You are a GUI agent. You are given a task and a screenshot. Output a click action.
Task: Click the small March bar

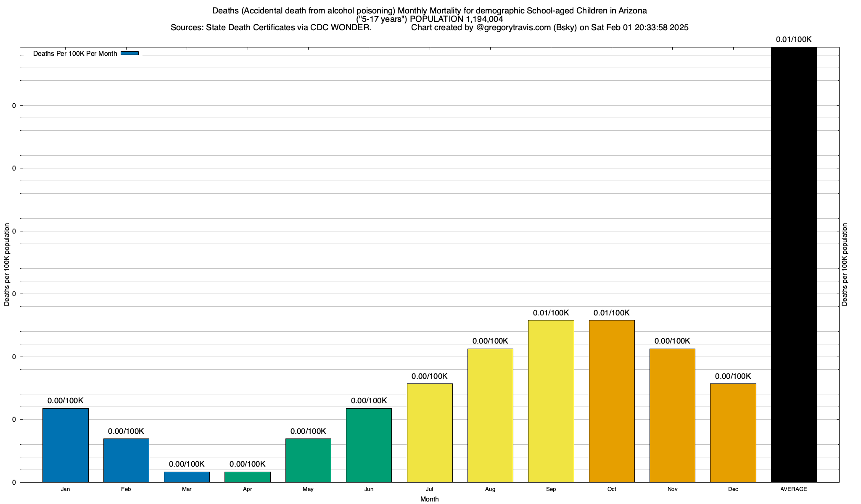point(187,477)
